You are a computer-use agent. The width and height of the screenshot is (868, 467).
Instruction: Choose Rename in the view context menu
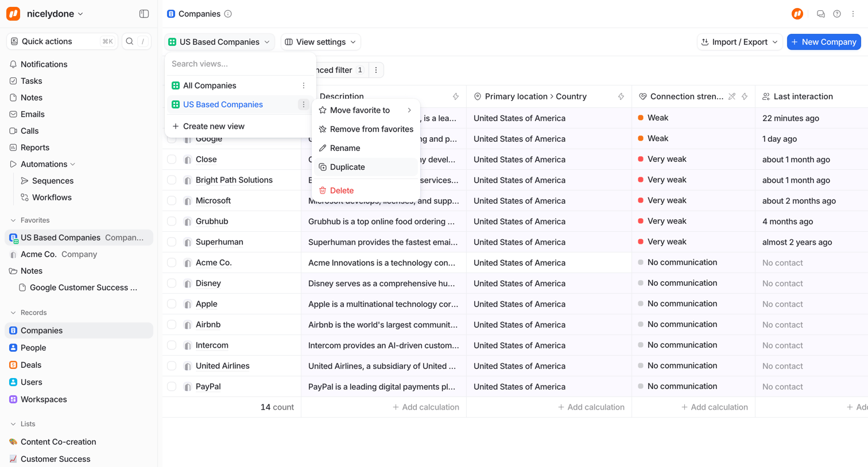click(x=366, y=148)
